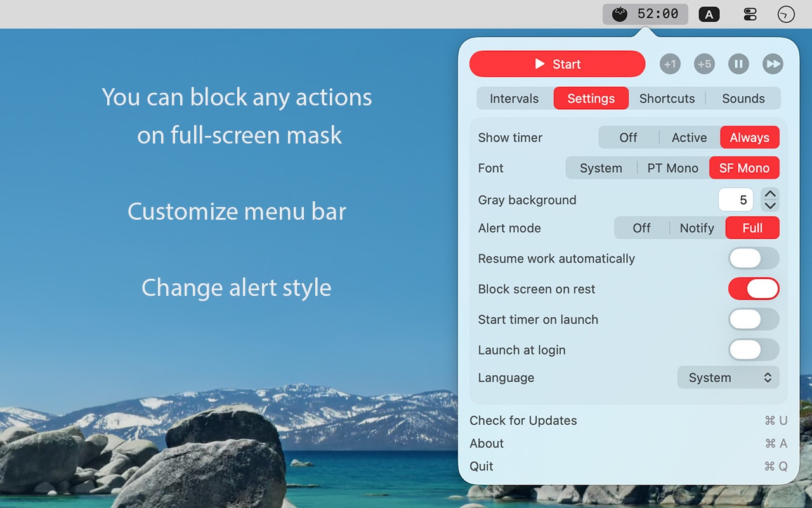Add one minute with the +1 icon
This screenshot has height=508, width=812.
(x=671, y=63)
